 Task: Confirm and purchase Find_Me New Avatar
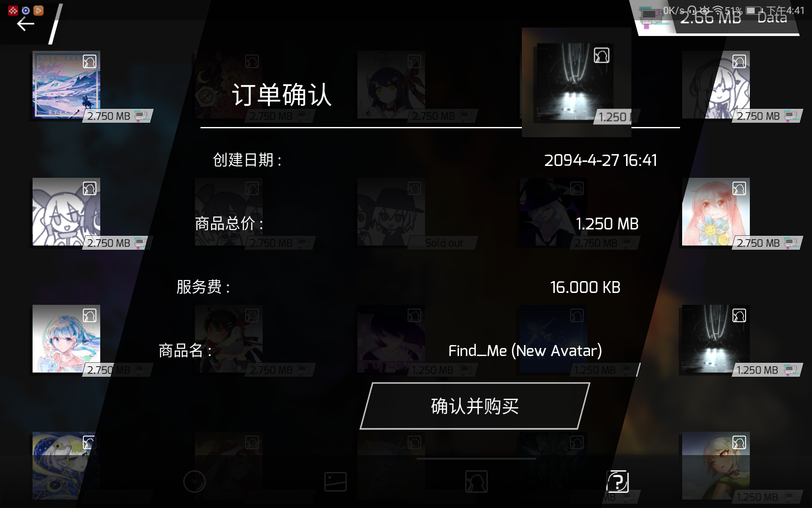(475, 406)
